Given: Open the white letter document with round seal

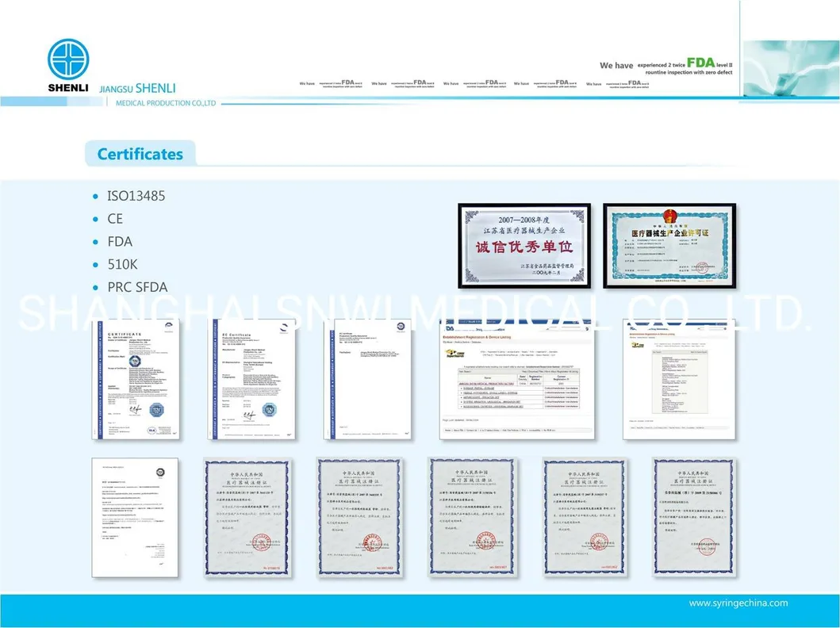Looking at the screenshot, I should coord(135,517).
